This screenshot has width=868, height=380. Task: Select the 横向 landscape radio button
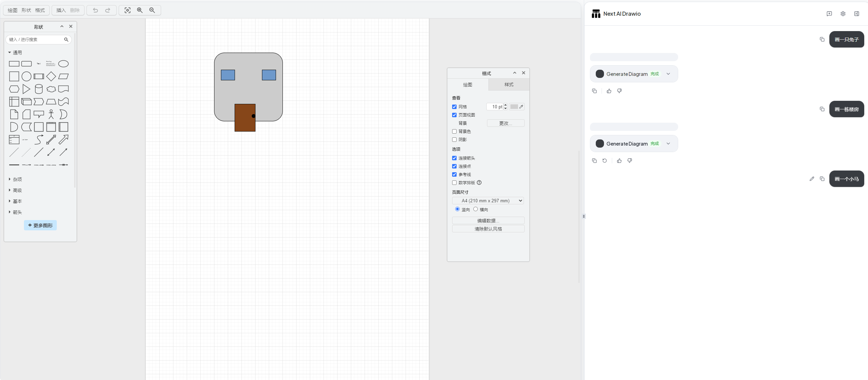pyautogui.click(x=475, y=209)
